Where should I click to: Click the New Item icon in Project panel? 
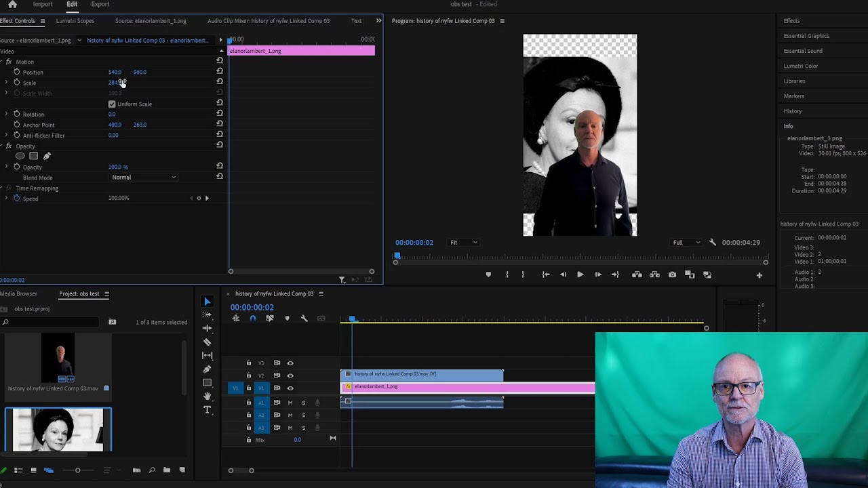(x=182, y=470)
